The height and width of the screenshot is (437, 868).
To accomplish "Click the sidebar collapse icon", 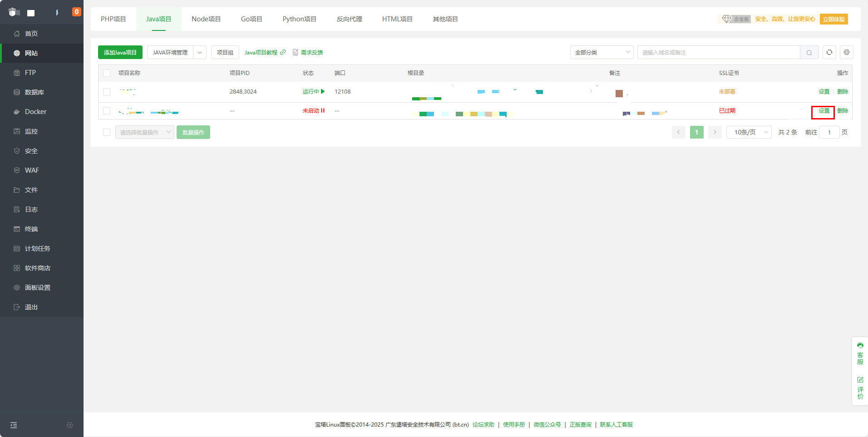I will pyautogui.click(x=14, y=425).
